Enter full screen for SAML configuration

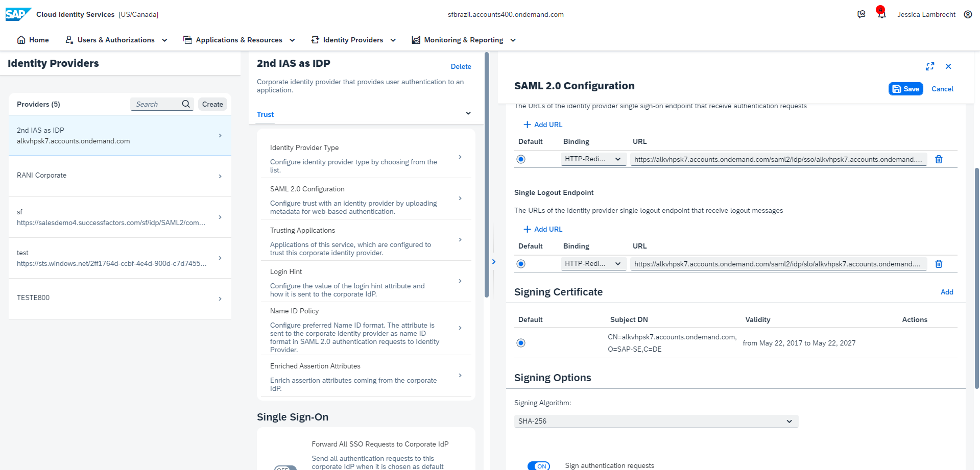pos(930,66)
